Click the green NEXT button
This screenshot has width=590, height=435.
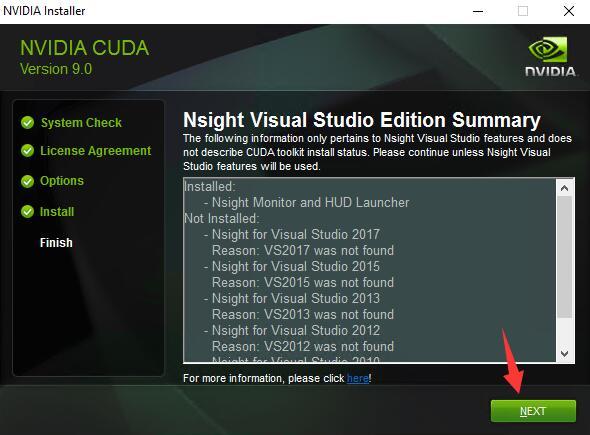coord(533,411)
